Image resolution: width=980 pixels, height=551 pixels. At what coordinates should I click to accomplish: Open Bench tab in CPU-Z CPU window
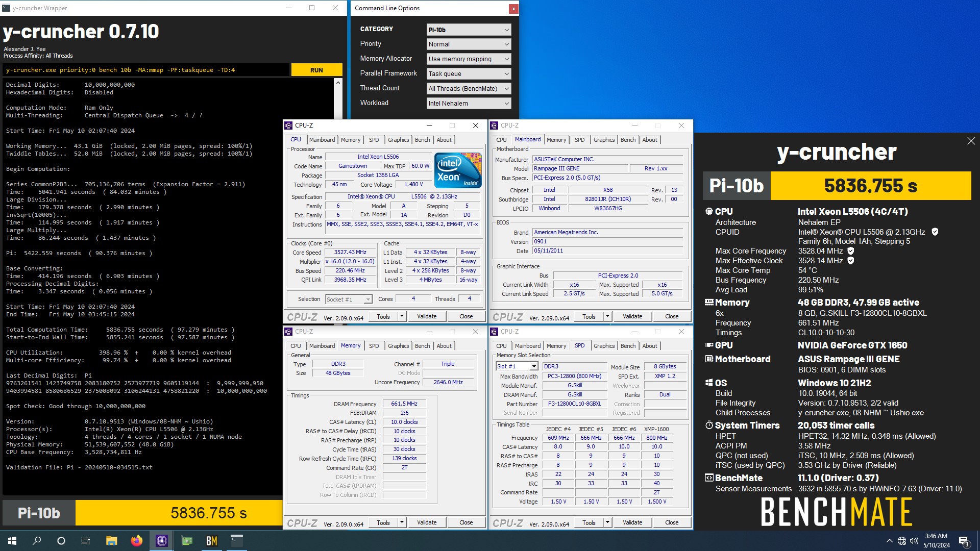tap(422, 140)
